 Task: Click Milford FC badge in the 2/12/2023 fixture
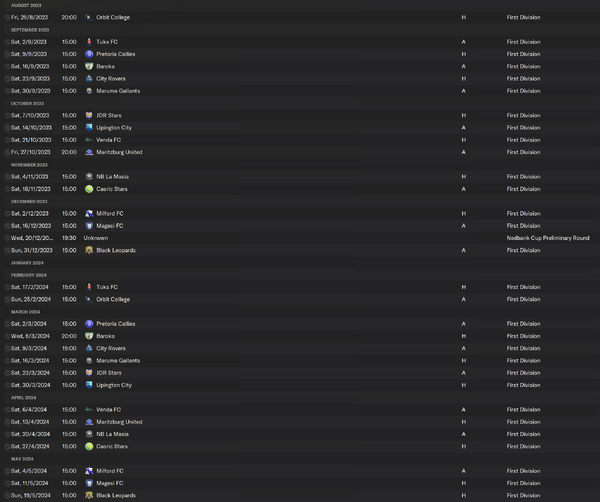pyautogui.click(x=89, y=213)
